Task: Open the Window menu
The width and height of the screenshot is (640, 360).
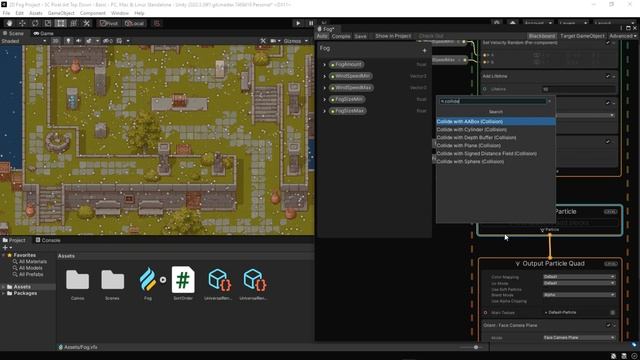Action: pos(120,13)
